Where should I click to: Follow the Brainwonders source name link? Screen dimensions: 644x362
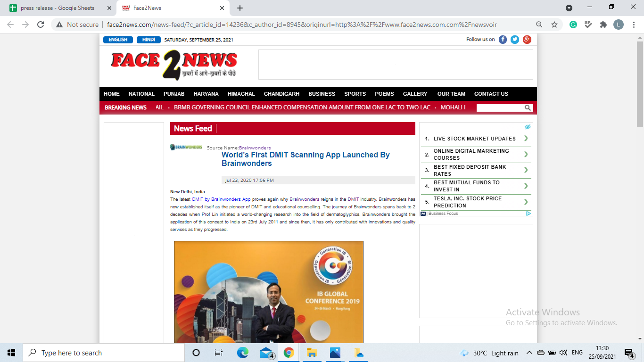pos(255,148)
